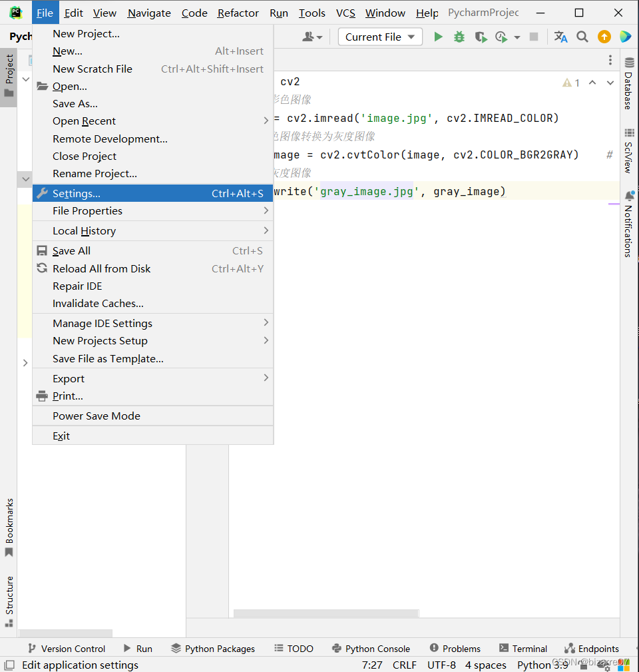Open the Python Console tool window
Screen dimensions: 639x672
point(371,649)
